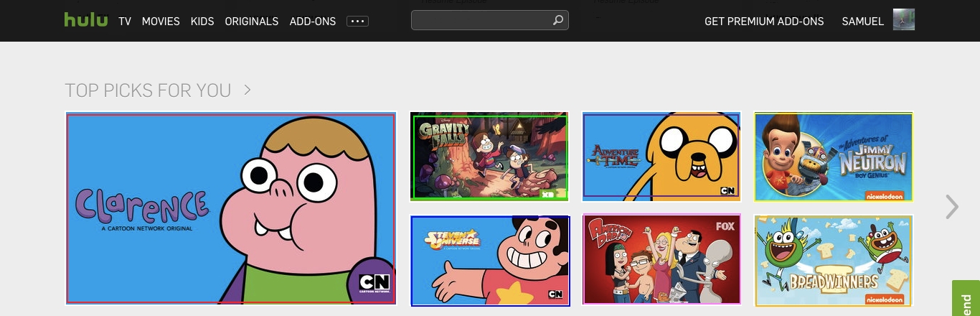Open the Adventure Time thumbnail
This screenshot has height=316, width=980.
pyautogui.click(x=661, y=156)
